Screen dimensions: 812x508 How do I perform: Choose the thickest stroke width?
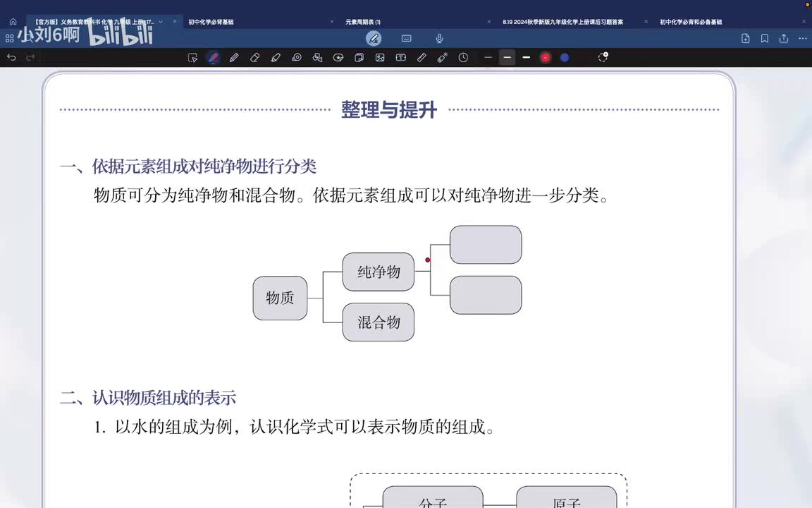click(526, 58)
